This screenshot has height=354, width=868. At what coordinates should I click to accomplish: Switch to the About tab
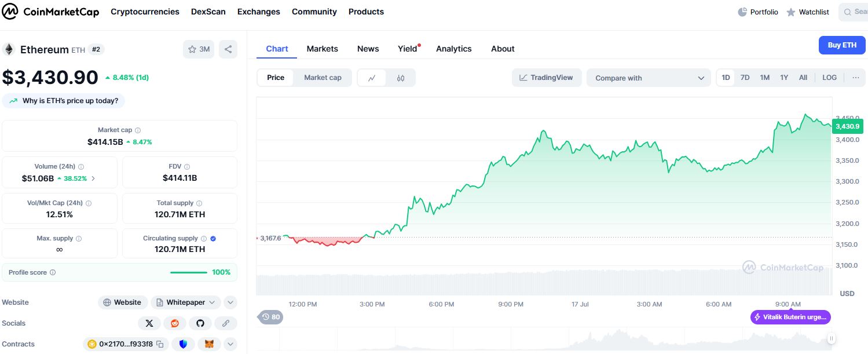(x=503, y=49)
